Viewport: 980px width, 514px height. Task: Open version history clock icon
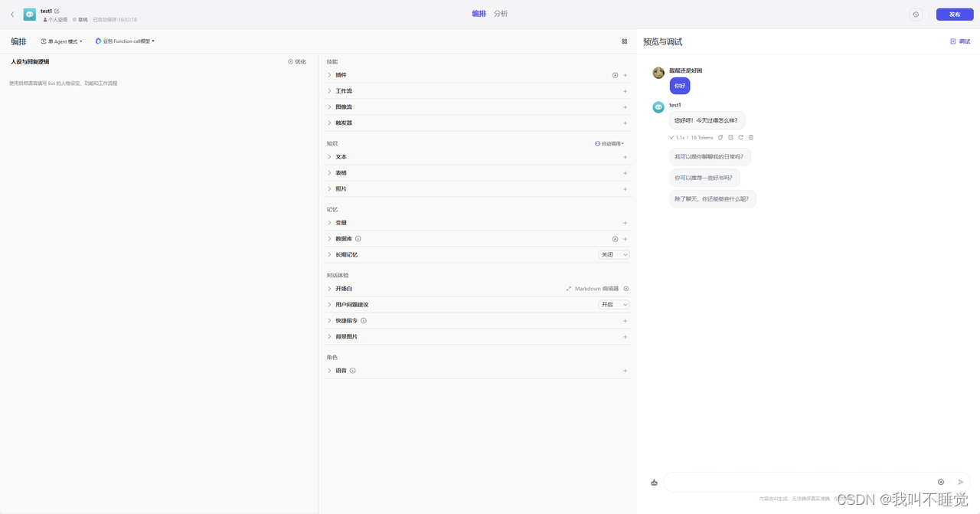[916, 15]
